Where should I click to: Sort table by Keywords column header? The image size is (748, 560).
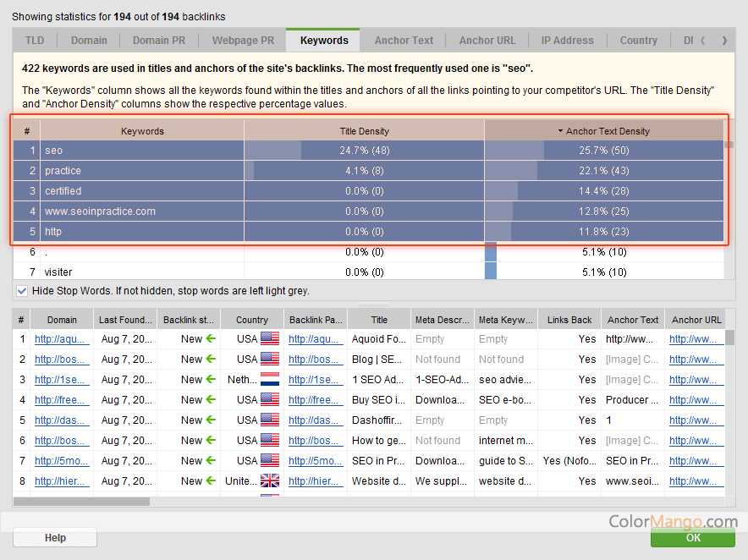(142, 131)
